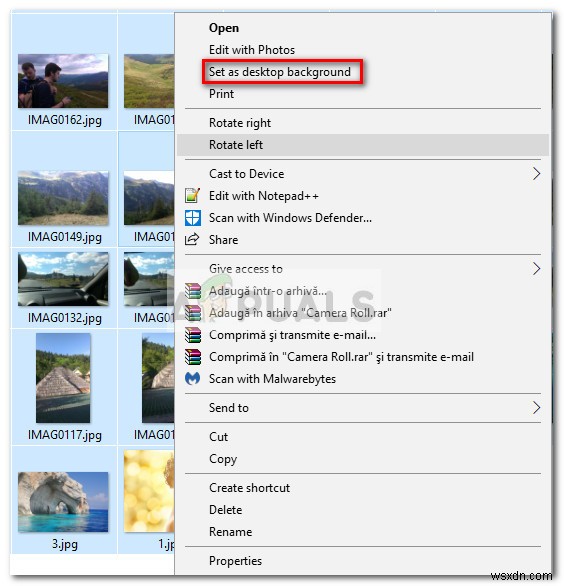
Task: Select the 3.jpg sea cave thumbnail
Action: tap(63, 502)
